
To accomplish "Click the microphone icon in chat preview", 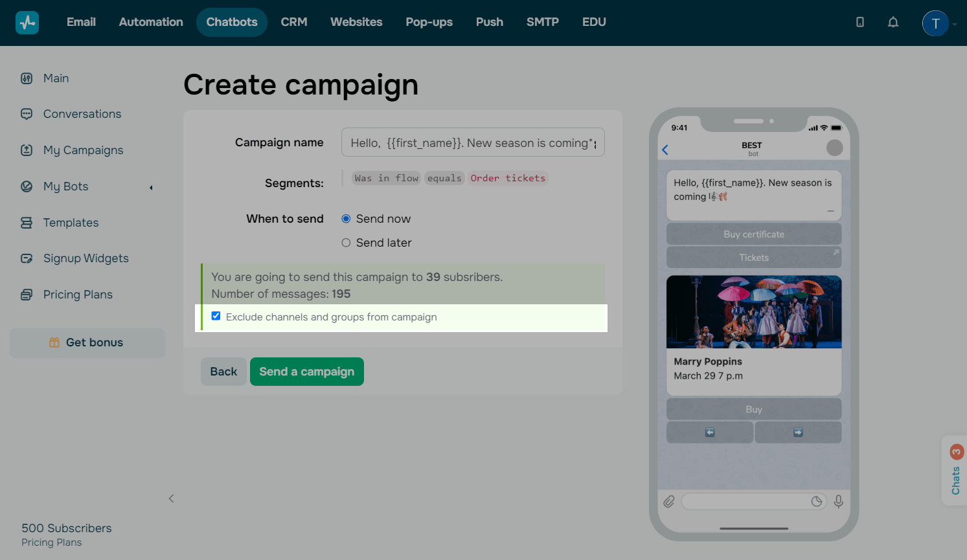I will point(839,501).
